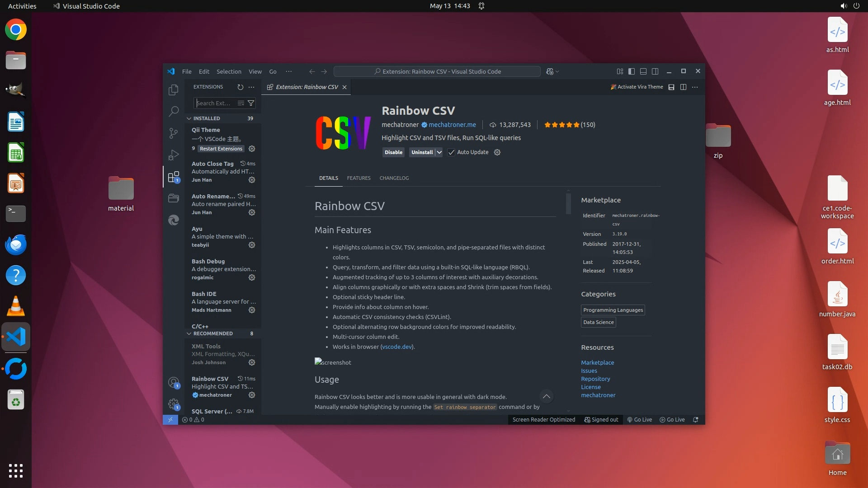The height and width of the screenshot is (488, 868).
Task: Open the Explorer view in activity bar
Action: coord(173,90)
